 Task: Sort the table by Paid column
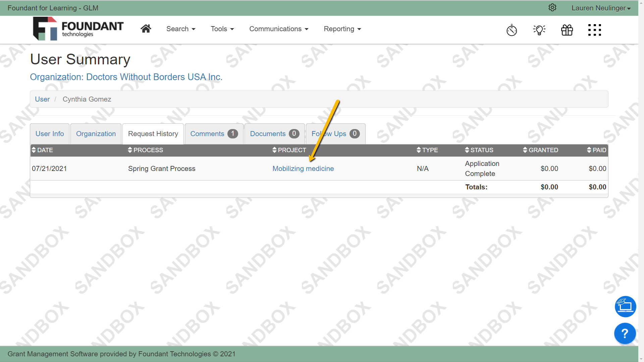[x=596, y=150]
